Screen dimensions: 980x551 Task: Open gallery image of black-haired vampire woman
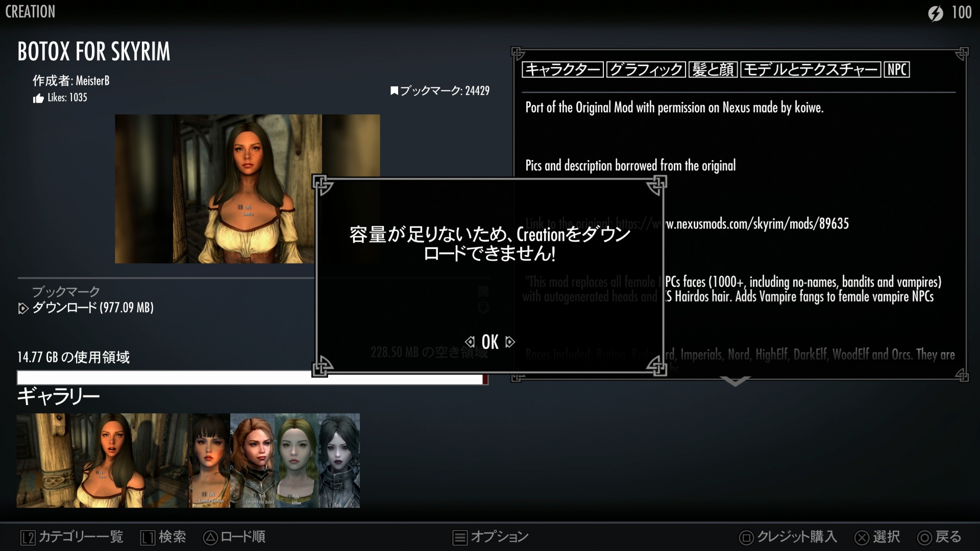[x=339, y=460]
